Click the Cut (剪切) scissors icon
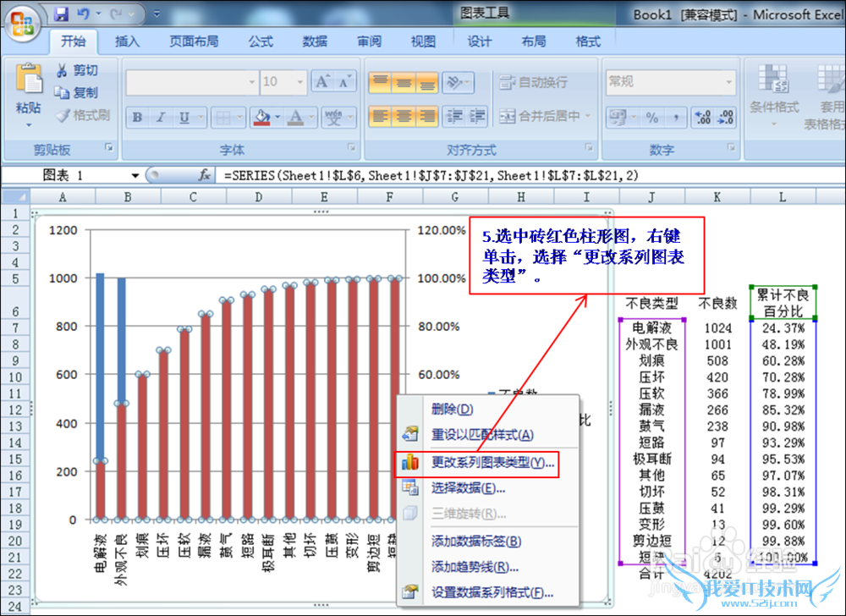The image size is (846, 616). coord(62,71)
